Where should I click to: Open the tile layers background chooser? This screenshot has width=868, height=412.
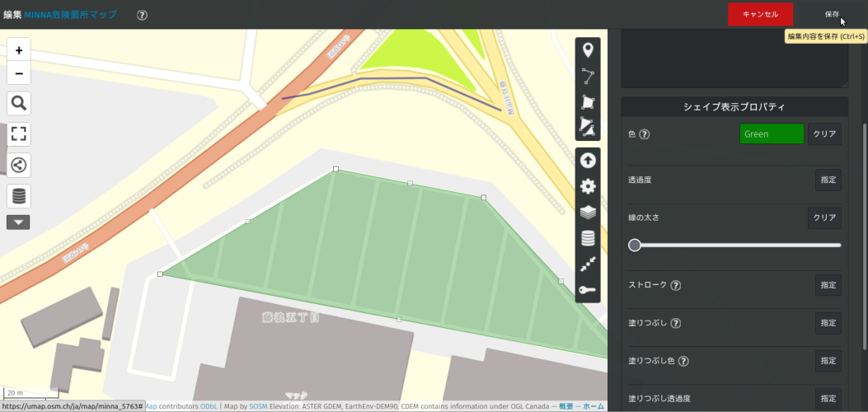(x=588, y=212)
